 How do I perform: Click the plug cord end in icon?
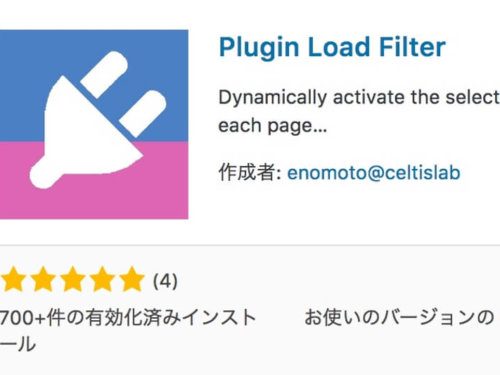click(45, 173)
